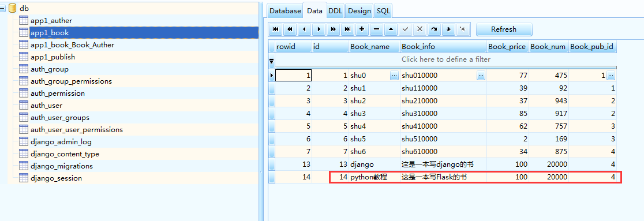Jump to next page of records
Screen dimensions: 644x221
(333, 29)
